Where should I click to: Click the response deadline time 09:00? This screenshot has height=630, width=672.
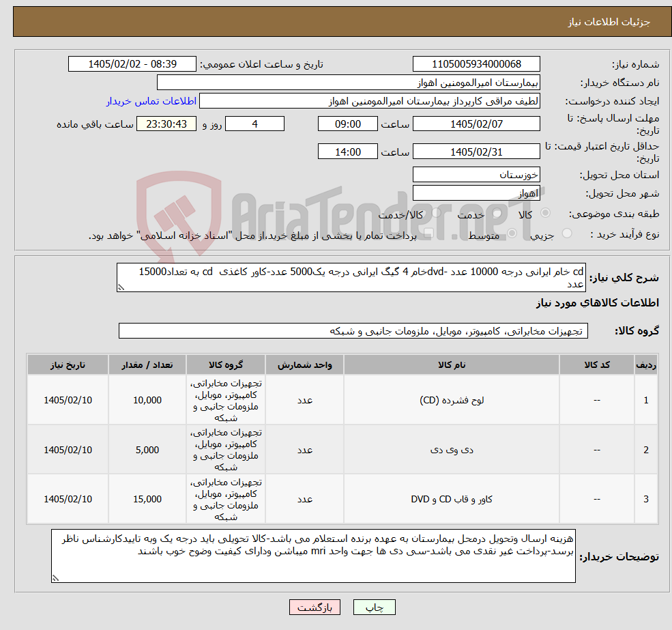[x=347, y=124]
